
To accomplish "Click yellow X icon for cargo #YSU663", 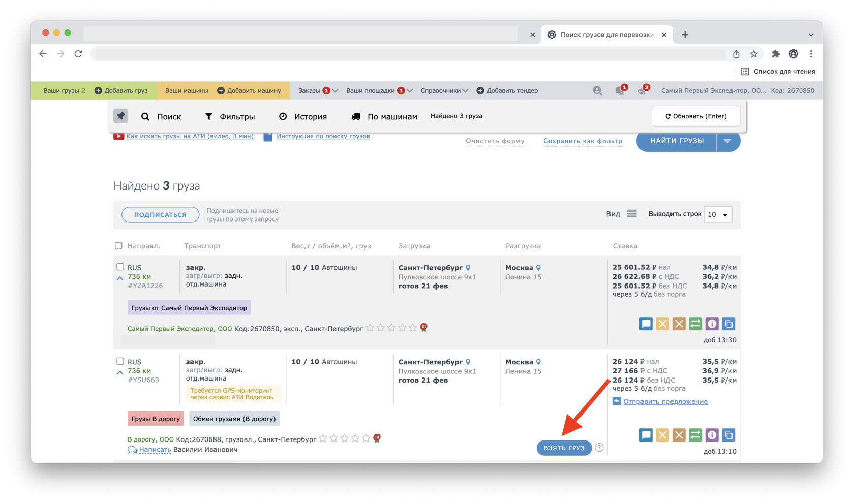I will click(662, 435).
